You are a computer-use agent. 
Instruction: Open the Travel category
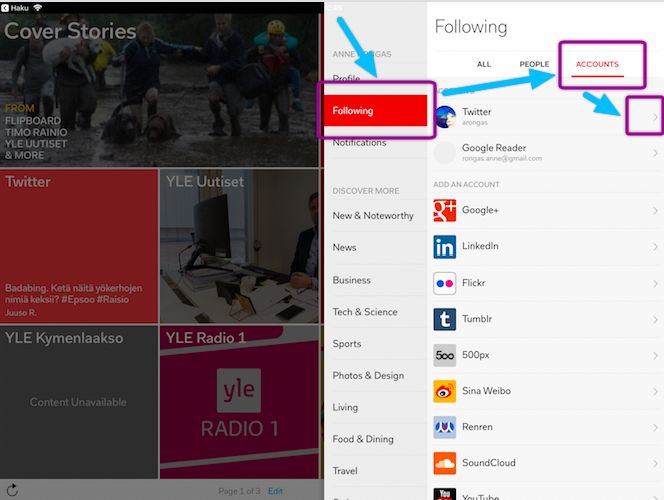pyautogui.click(x=345, y=471)
